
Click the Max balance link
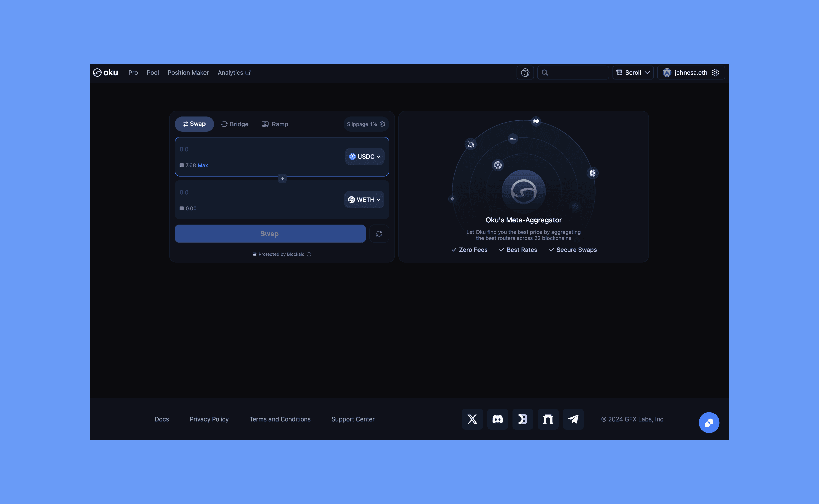(x=203, y=165)
